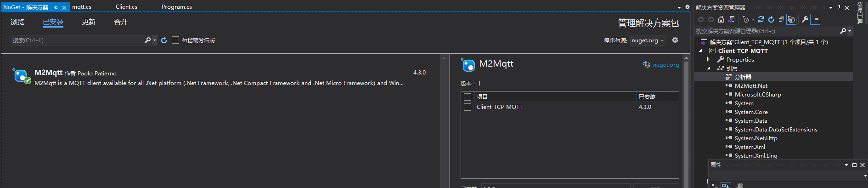The image size is (868, 188).
Task: Collapse the Client_TCP_MQTT project node
Action: tap(700, 51)
